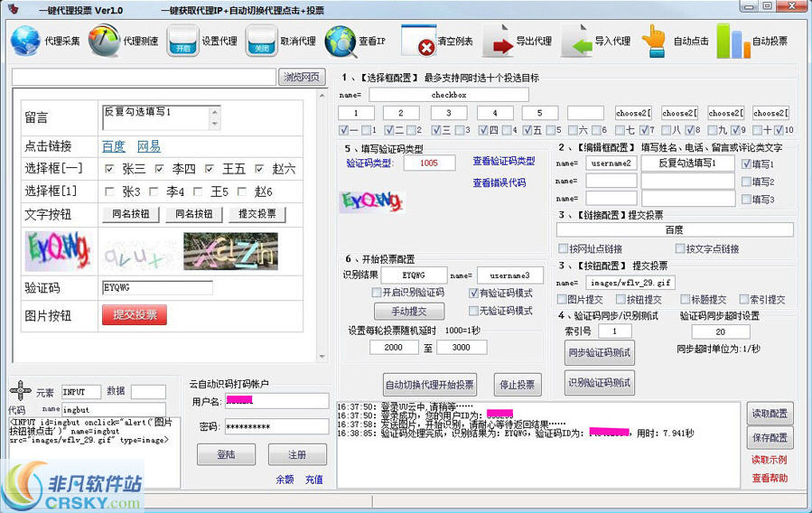812x513 pixels.
Task: Start 自动点击 pointing-hand icon
Action: (x=654, y=41)
